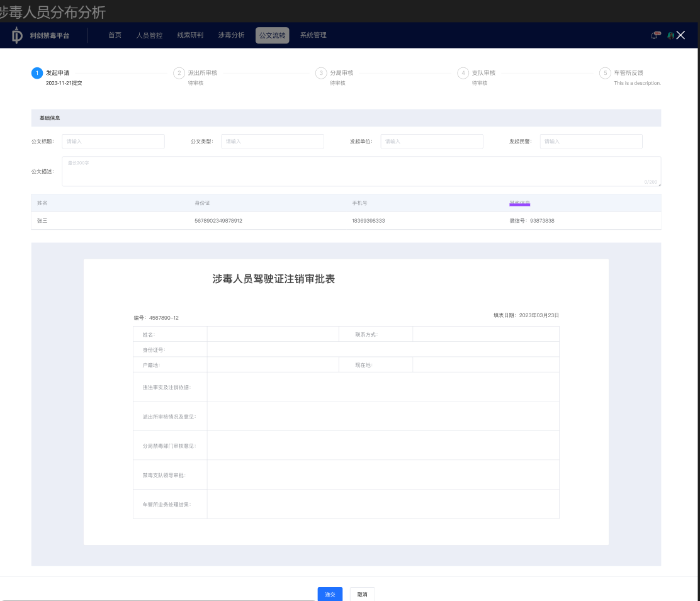Click step 2 派出所审核 circle icon
Screen dimensions: 700x601
(179, 73)
